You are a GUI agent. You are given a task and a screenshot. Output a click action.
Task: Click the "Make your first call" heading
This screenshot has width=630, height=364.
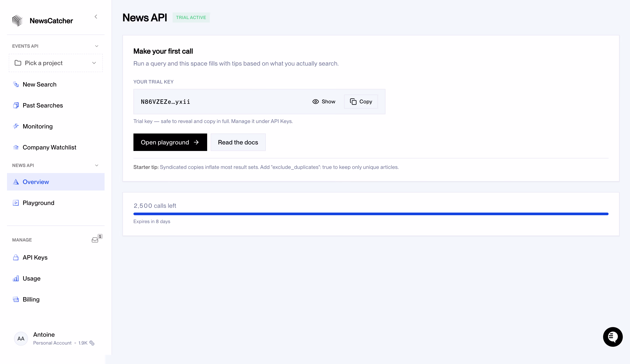163,51
